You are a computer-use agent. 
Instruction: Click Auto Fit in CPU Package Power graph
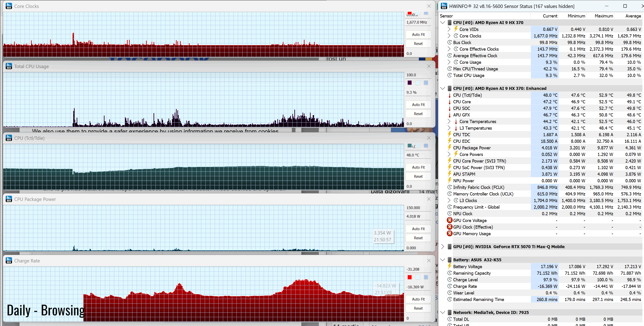[x=418, y=229]
